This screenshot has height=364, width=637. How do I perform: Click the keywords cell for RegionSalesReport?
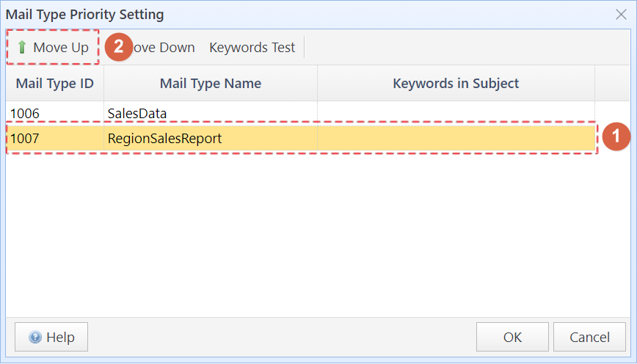[x=456, y=138]
